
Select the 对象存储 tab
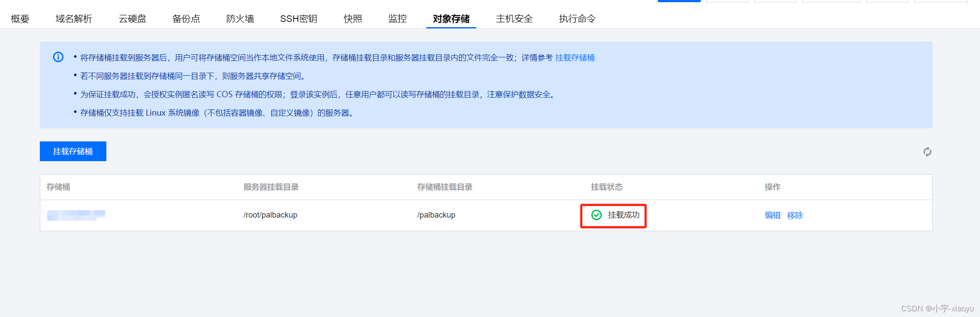pos(451,19)
